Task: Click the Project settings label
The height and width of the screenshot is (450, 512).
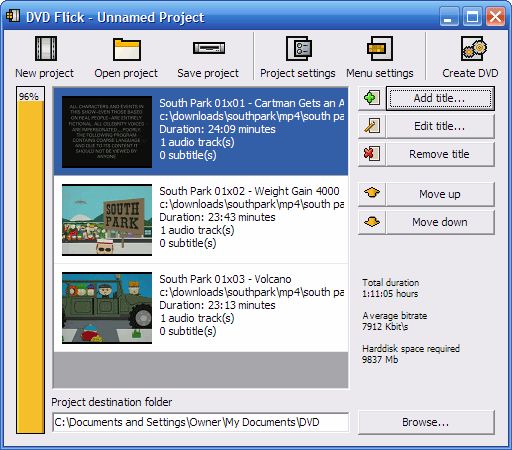Action: 298,73
